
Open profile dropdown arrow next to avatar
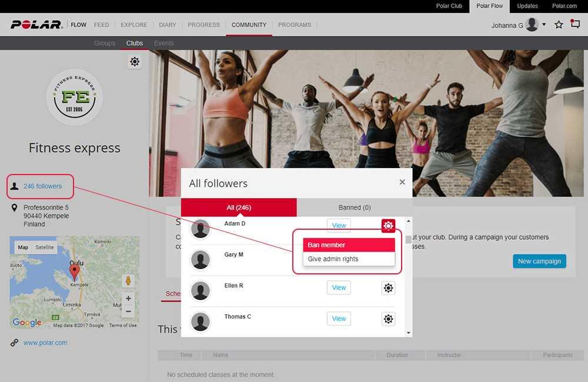(544, 25)
